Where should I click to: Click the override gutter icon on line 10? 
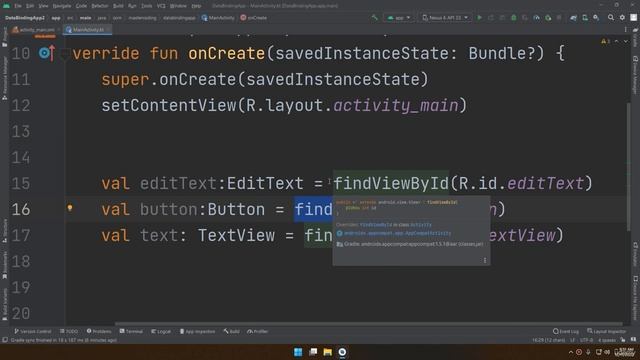pos(47,53)
